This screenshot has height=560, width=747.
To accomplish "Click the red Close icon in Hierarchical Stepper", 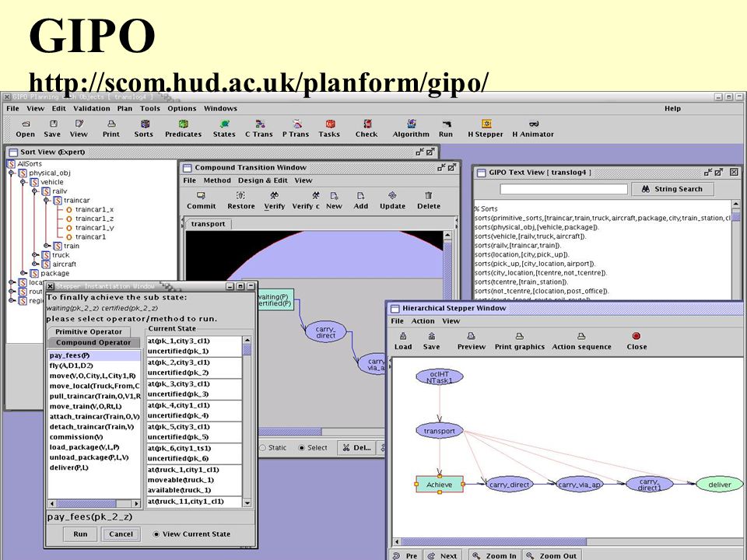I will point(637,336).
